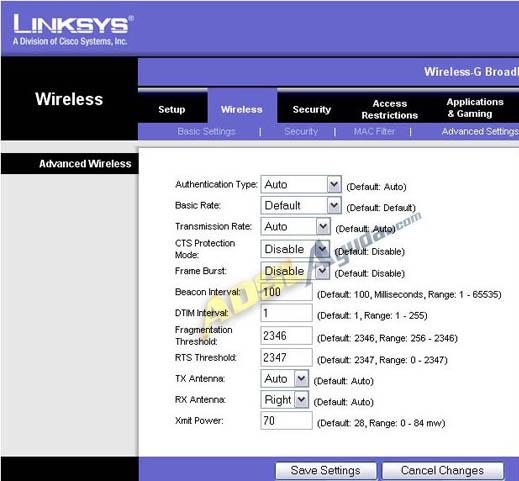Expand the TX Antenna dropdown
This screenshot has height=481, width=519.
click(x=285, y=379)
